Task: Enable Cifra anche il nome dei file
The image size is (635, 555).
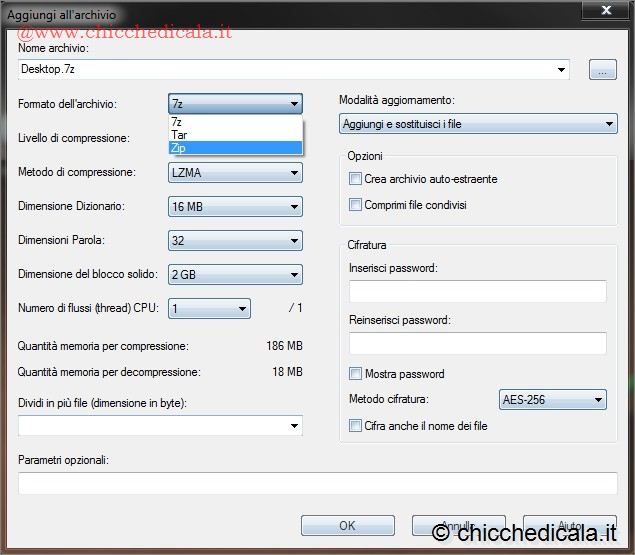Action: pyautogui.click(x=355, y=426)
